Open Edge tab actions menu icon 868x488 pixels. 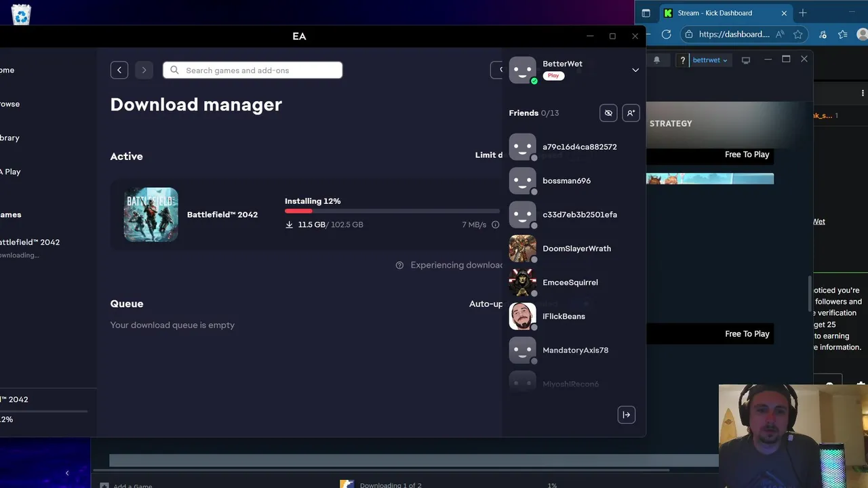point(646,13)
